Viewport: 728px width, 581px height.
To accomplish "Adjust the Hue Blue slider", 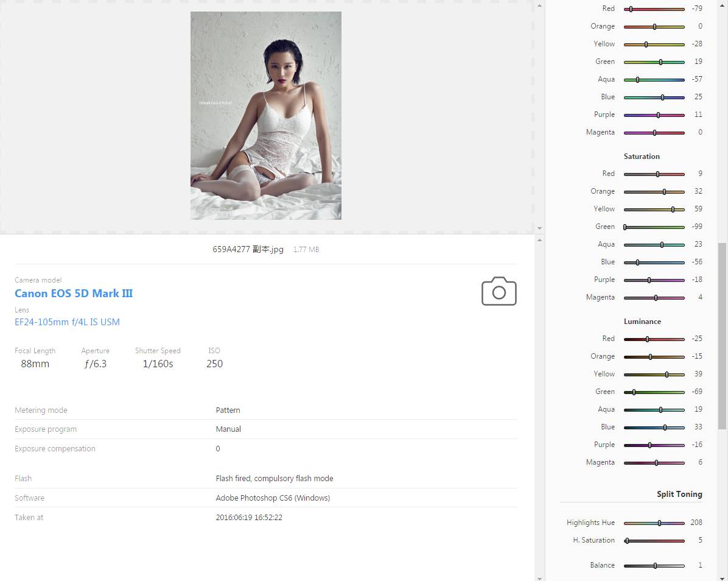I will click(654, 97).
